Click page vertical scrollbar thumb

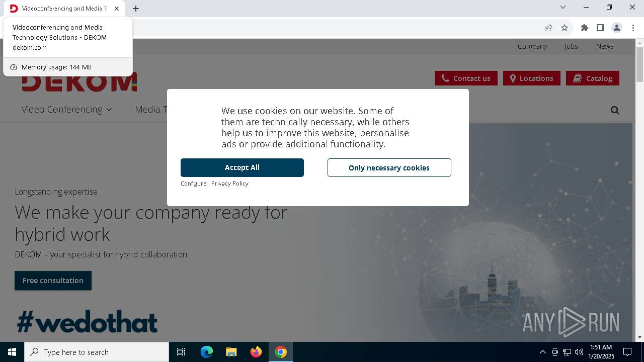tap(639, 64)
